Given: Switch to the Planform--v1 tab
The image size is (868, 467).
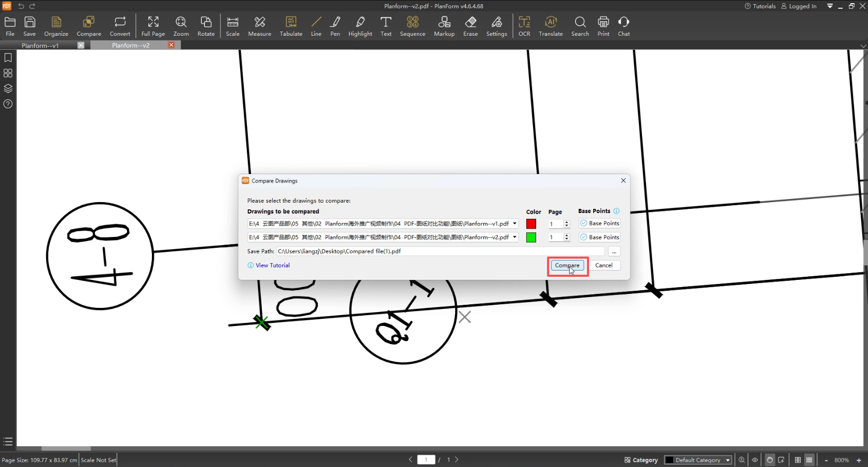Looking at the screenshot, I should [40, 46].
